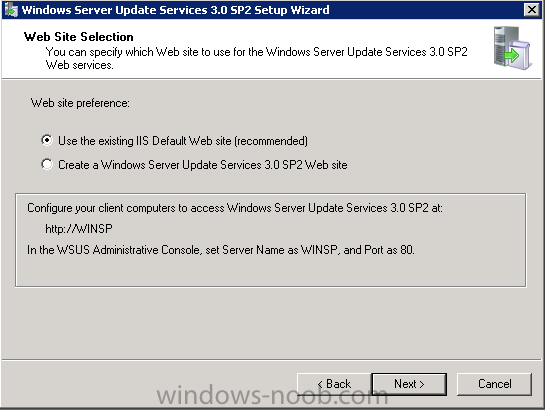This screenshot has height=410, width=545.
Task: Click the WSUS Administrative Console port note
Action: pyautogui.click(x=221, y=250)
